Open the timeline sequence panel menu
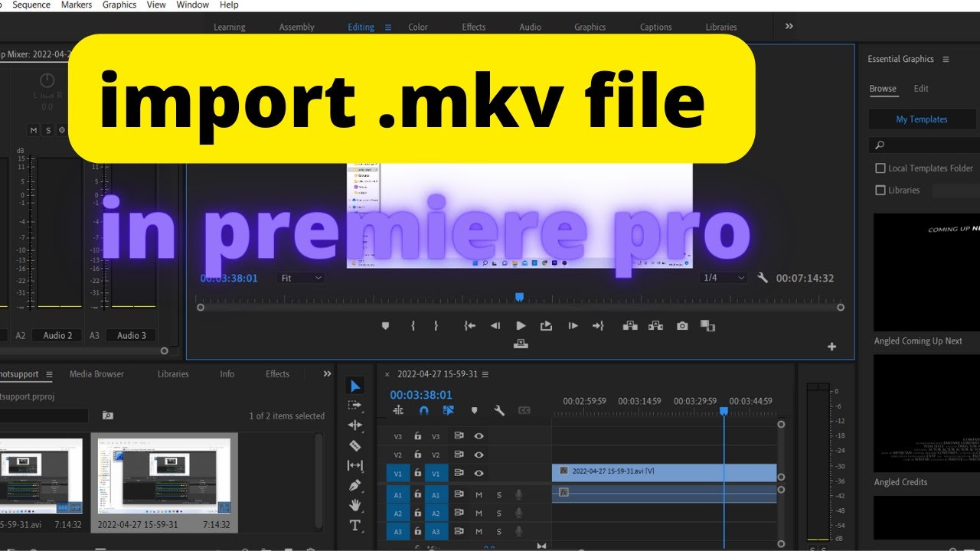The image size is (980, 551). tap(485, 374)
